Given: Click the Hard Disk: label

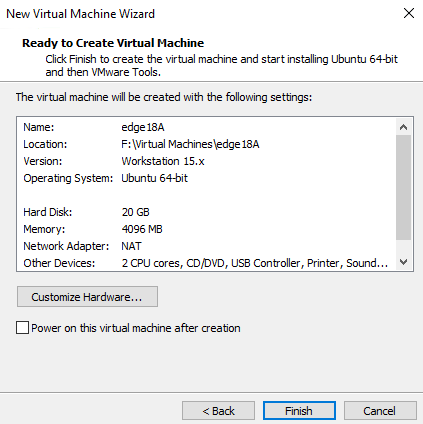Looking at the screenshot, I should coord(48,212).
